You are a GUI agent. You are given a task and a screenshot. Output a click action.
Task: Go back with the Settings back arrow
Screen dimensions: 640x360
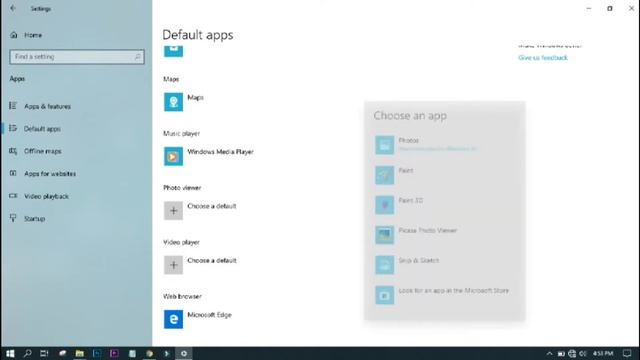coord(13,8)
